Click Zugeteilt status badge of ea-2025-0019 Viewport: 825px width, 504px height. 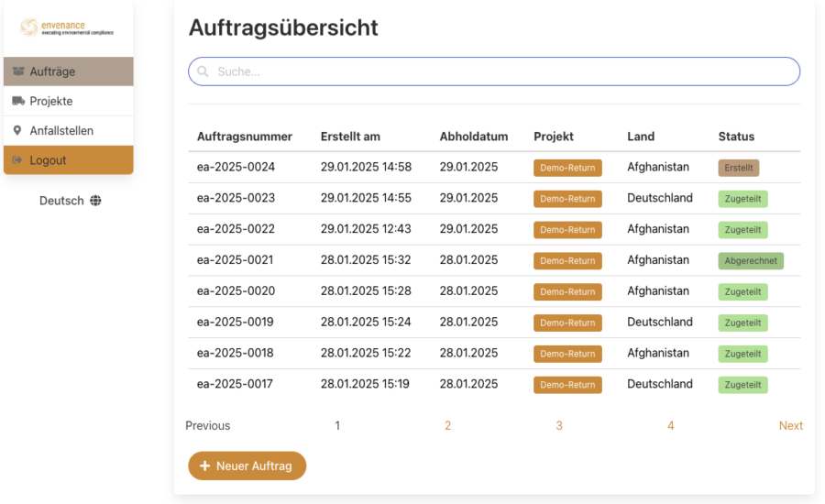742,323
